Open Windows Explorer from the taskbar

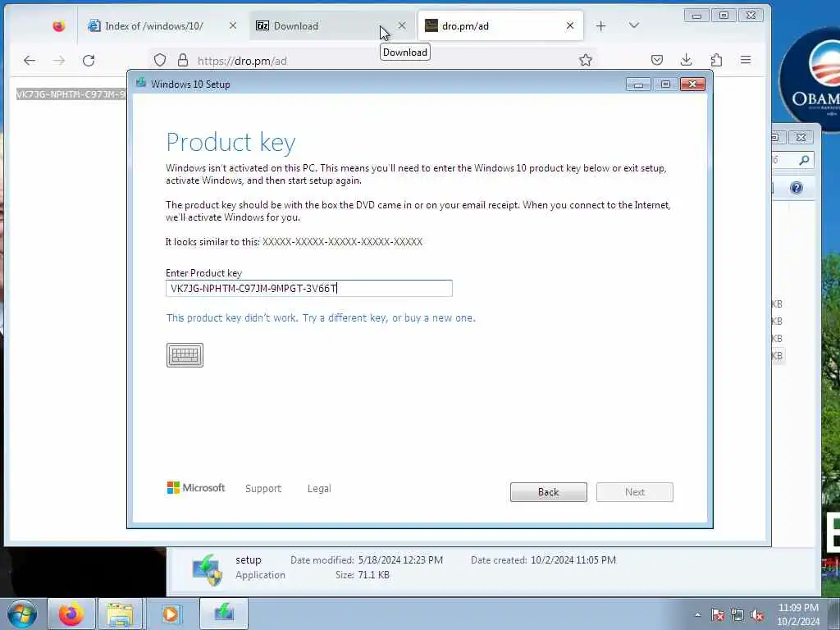[x=120, y=614]
